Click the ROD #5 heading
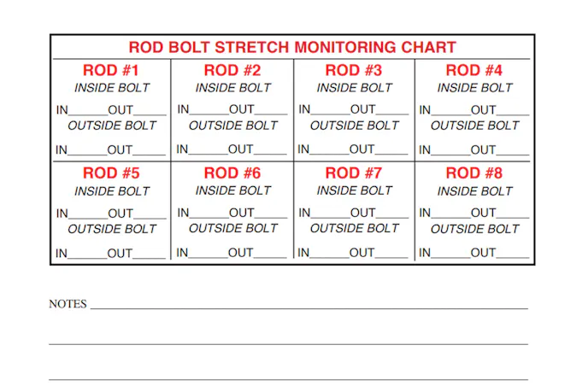Image resolution: width=588 pixels, height=392 pixels. [x=111, y=173]
